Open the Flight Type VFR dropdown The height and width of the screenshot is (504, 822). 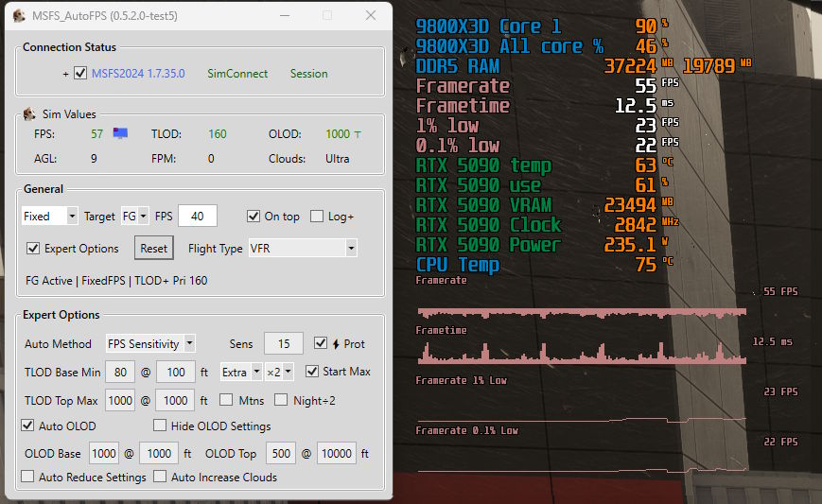coord(303,248)
